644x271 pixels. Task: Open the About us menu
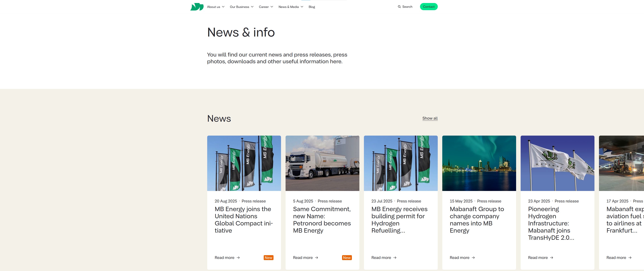[213, 7]
